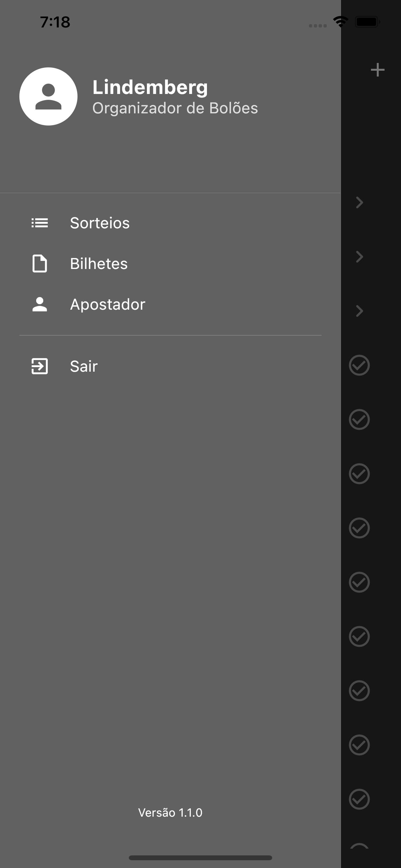Viewport: 401px width, 868px height.
Task: Click the Sorteios list icon
Action: pos(39,223)
